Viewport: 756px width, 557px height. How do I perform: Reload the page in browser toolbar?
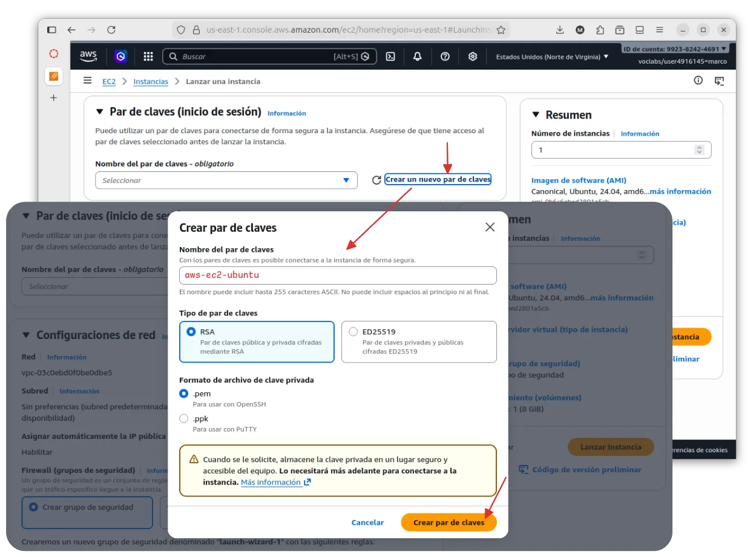tap(111, 30)
